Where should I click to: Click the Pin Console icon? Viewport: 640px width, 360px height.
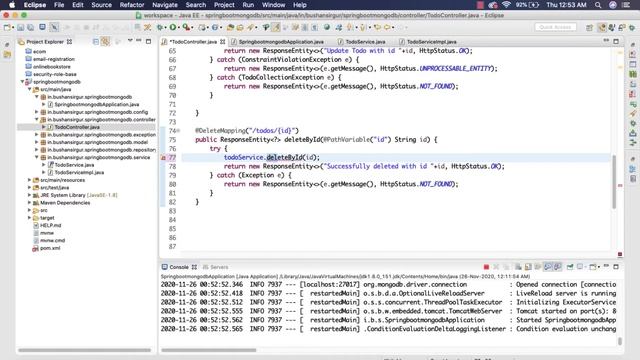click(570, 267)
